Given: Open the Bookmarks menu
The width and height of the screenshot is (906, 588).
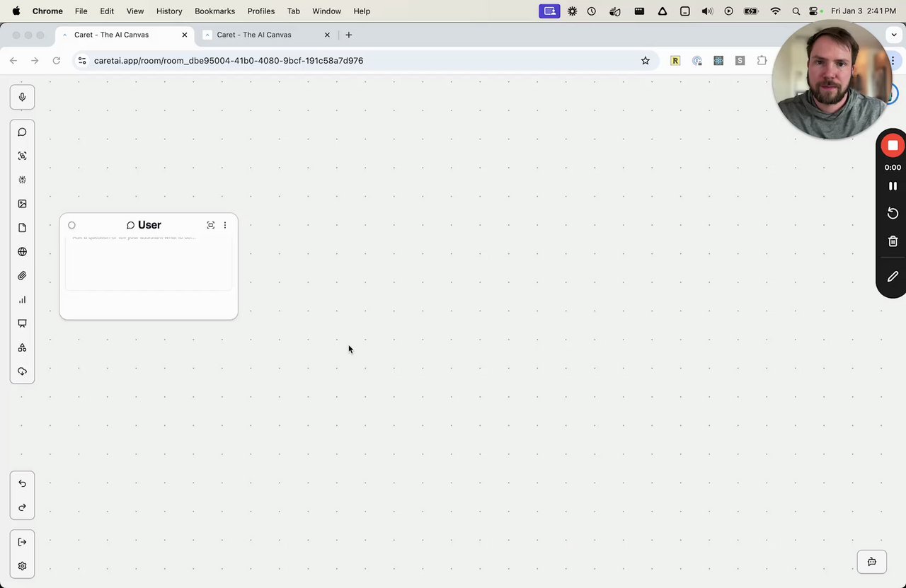Looking at the screenshot, I should point(214,11).
